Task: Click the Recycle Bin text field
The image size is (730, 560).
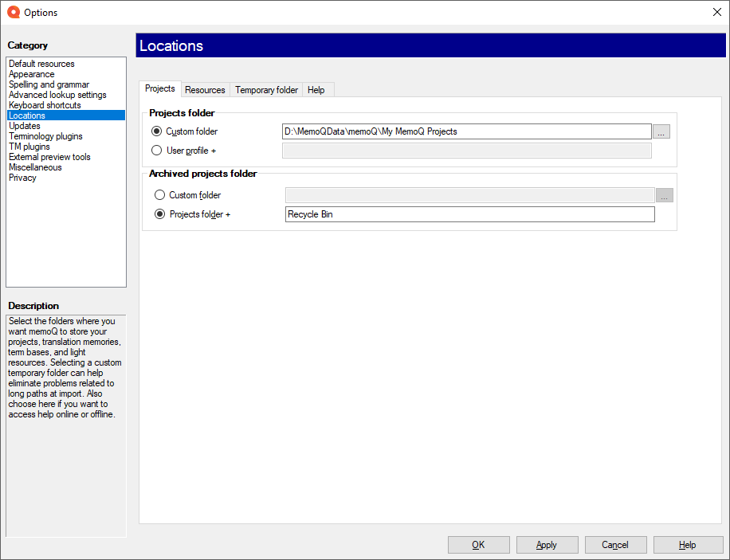Action: [469, 214]
